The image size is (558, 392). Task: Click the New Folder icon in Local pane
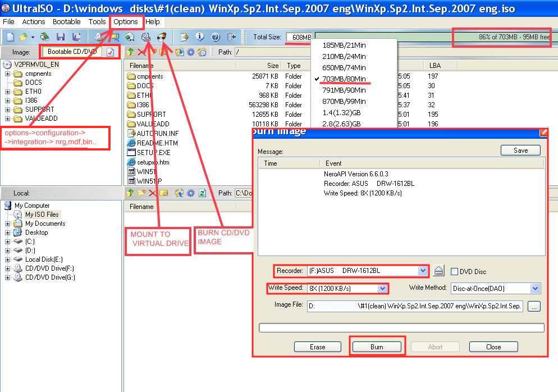pyautogui.click(x=141, y=193)
